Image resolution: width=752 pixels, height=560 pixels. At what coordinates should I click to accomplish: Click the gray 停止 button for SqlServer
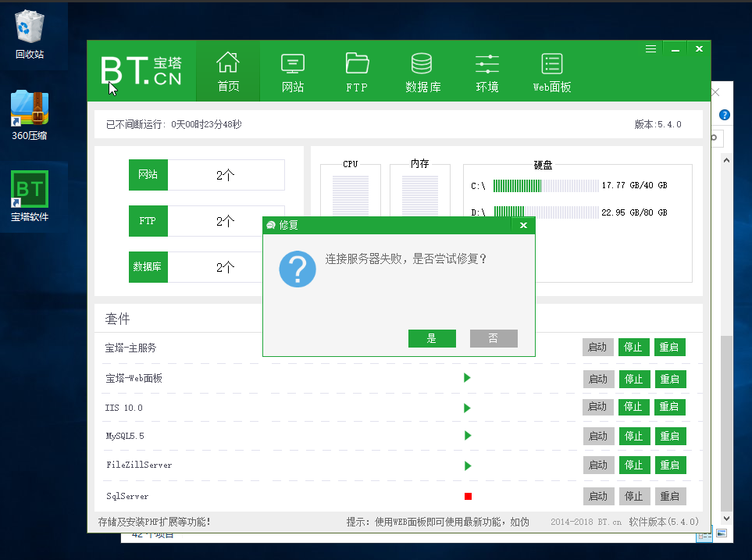(634, 496)
